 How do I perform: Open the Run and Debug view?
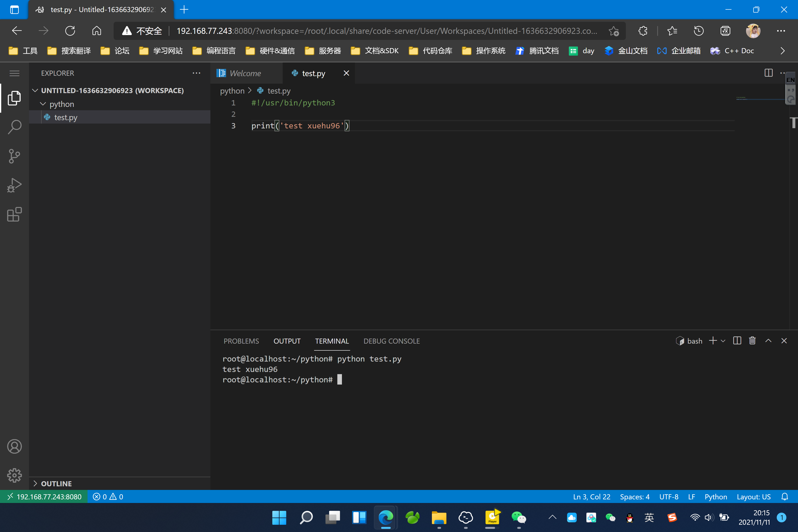pos(14,185)
